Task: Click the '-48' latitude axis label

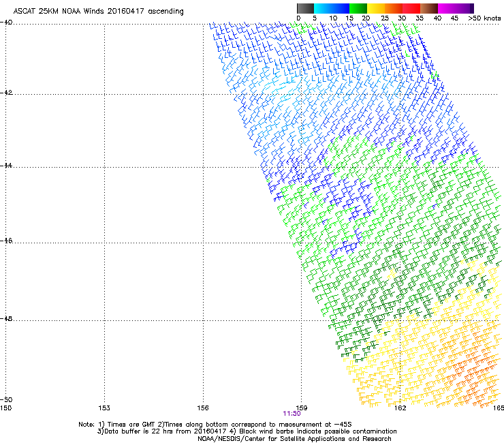Action: (6, 318)
